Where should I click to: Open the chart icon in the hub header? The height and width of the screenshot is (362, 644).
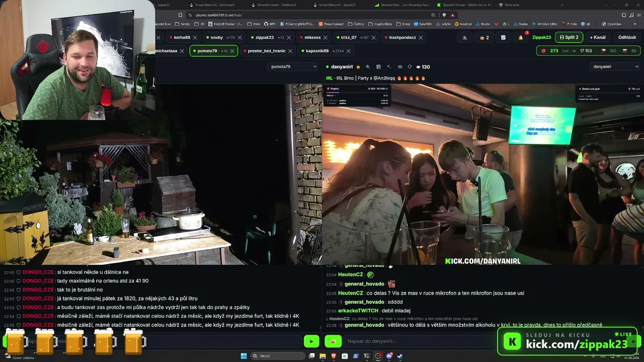coord(503,37)
